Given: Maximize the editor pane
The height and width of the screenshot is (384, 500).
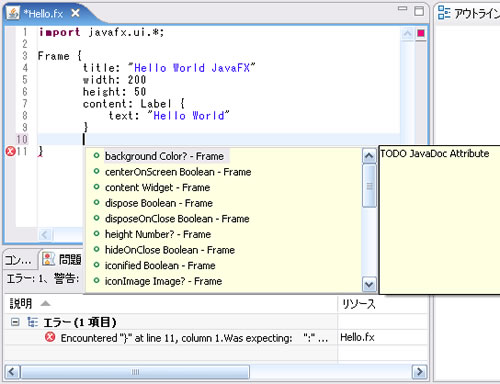Looking at the screenshot, I should tap(419, 11).
